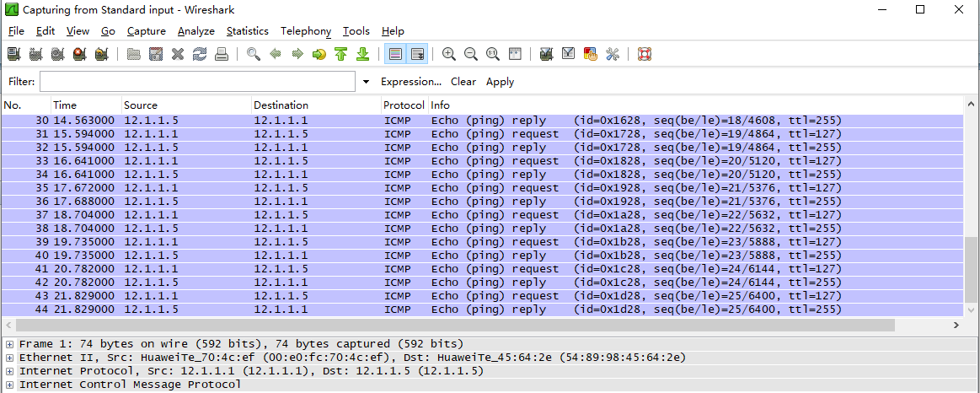This screenshot has height=393, width=980.
Task: Open the Go menu
Action: (x=108, y=30)
